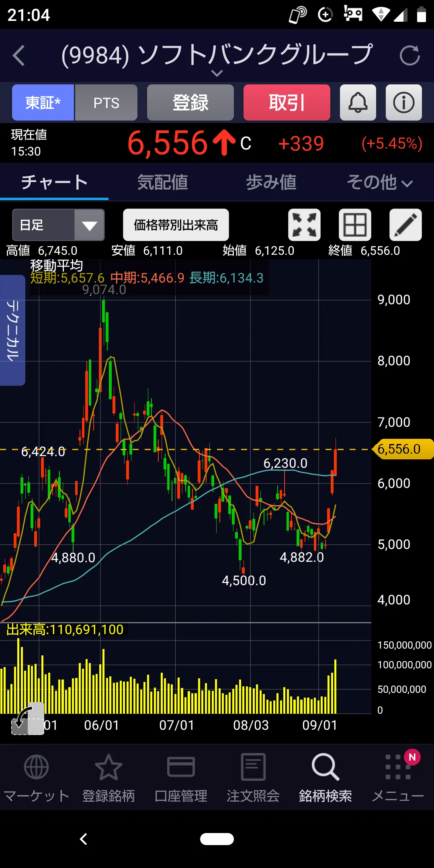Screen dimensions: 434x868
Task: Tap the 6,424.0 price label
Action: 43,452
